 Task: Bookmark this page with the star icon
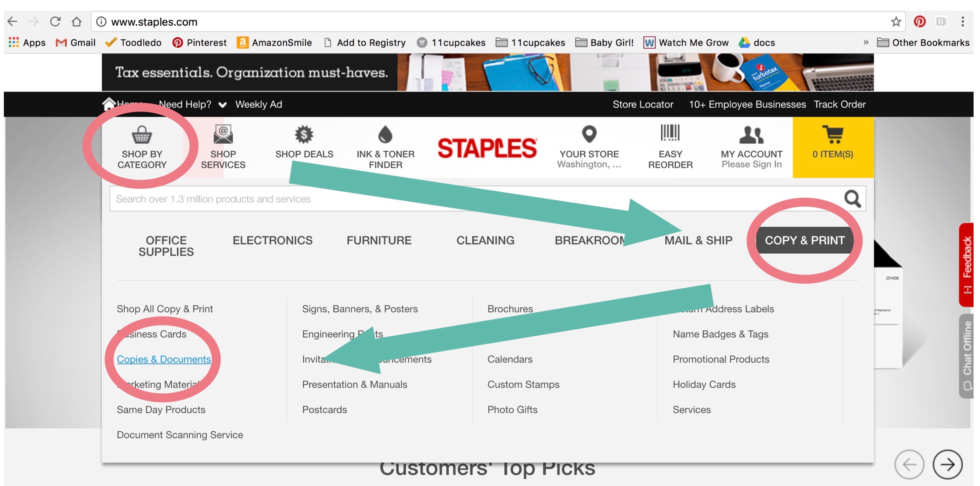895,22
